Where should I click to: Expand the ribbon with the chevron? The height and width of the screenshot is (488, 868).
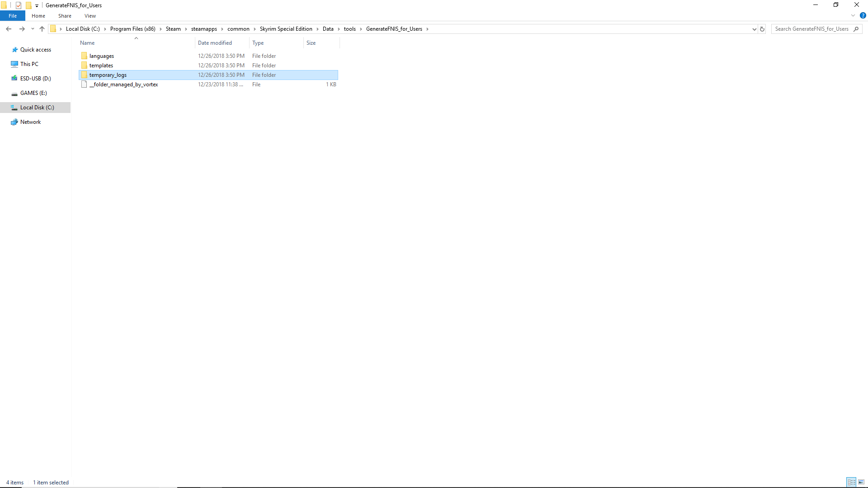coord(853,16)
